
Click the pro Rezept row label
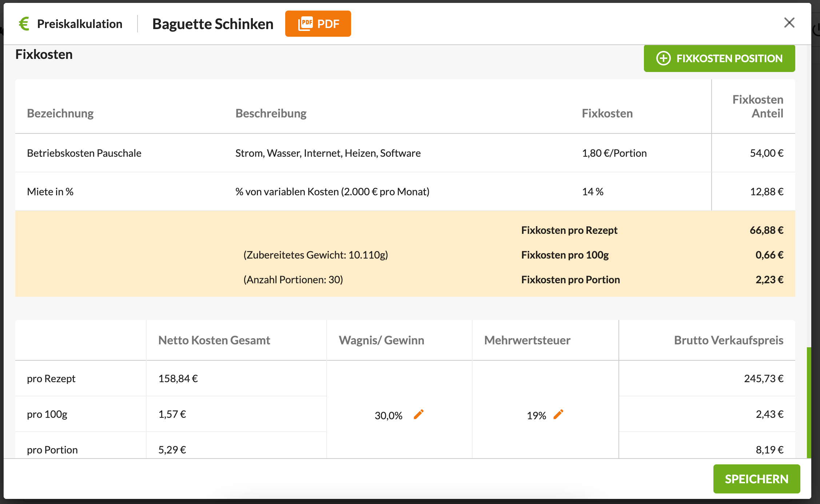51,379
